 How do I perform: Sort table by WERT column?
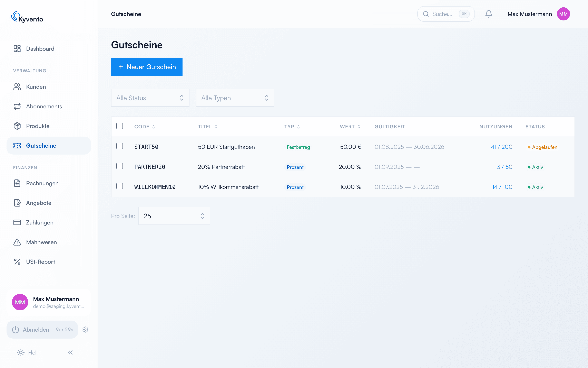coord(350,127)
